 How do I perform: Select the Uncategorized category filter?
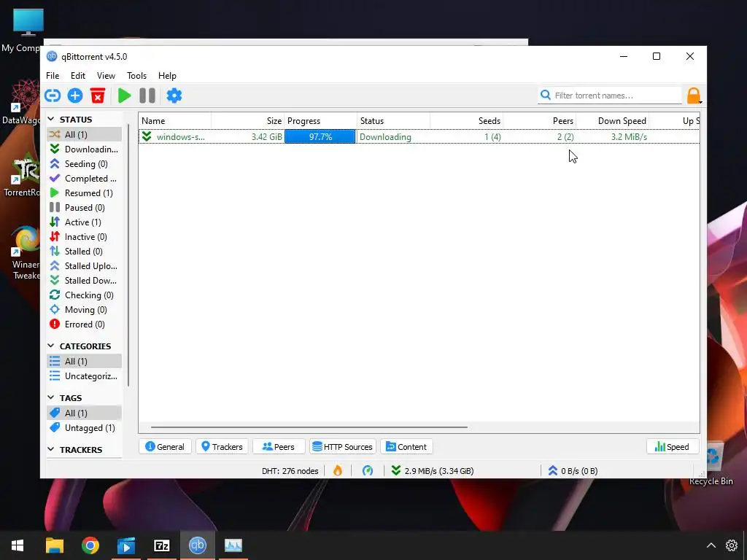85,376
